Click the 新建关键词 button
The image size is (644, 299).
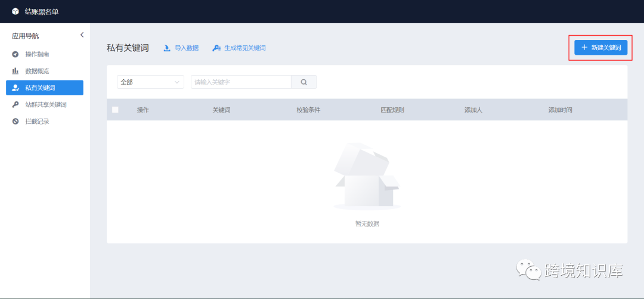(x=601, y=48)
